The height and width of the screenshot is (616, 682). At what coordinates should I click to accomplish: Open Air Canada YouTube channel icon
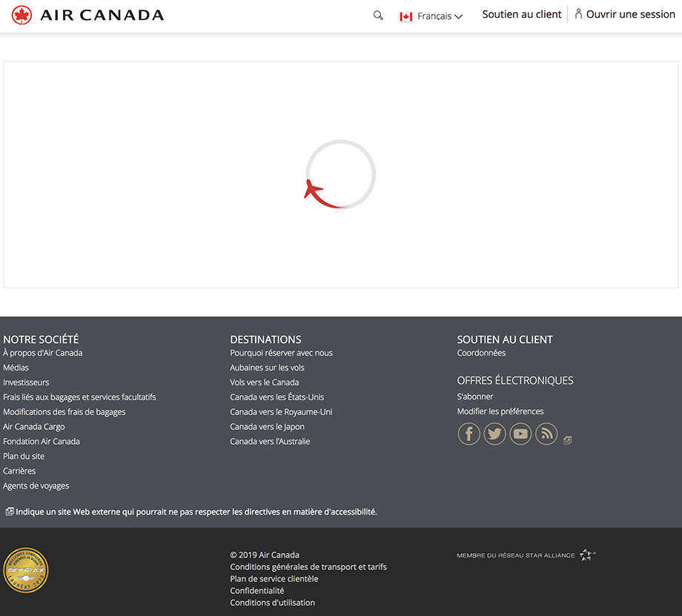[x=520, y=434]
